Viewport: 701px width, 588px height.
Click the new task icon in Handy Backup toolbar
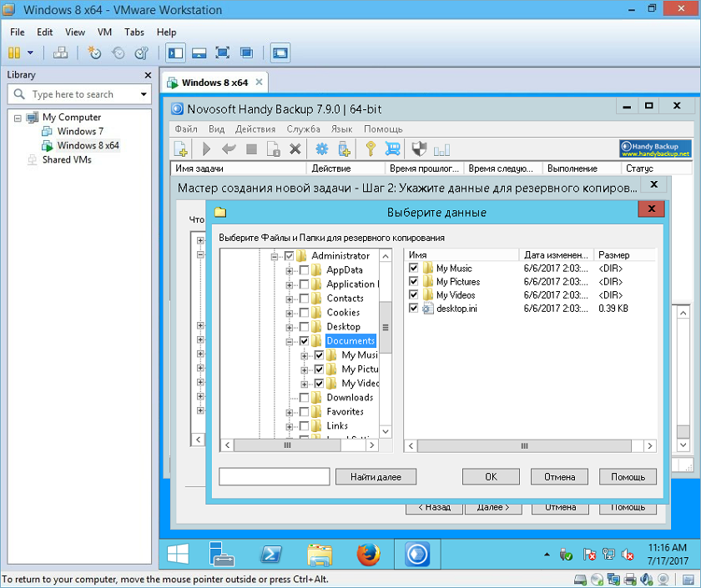click(x=180, y=149)
